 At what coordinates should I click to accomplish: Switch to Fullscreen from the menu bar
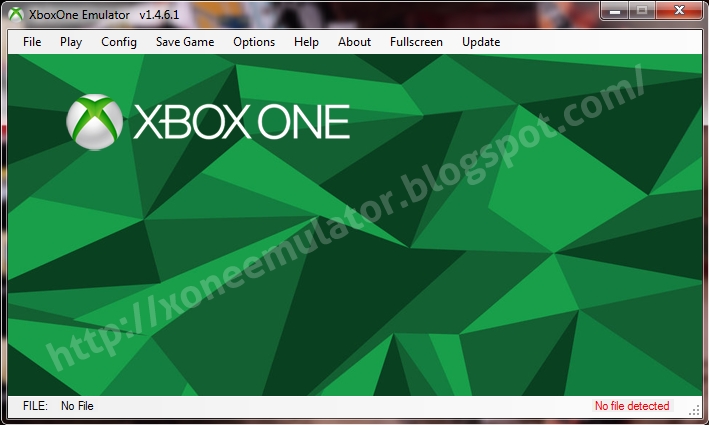coord(417,42)
